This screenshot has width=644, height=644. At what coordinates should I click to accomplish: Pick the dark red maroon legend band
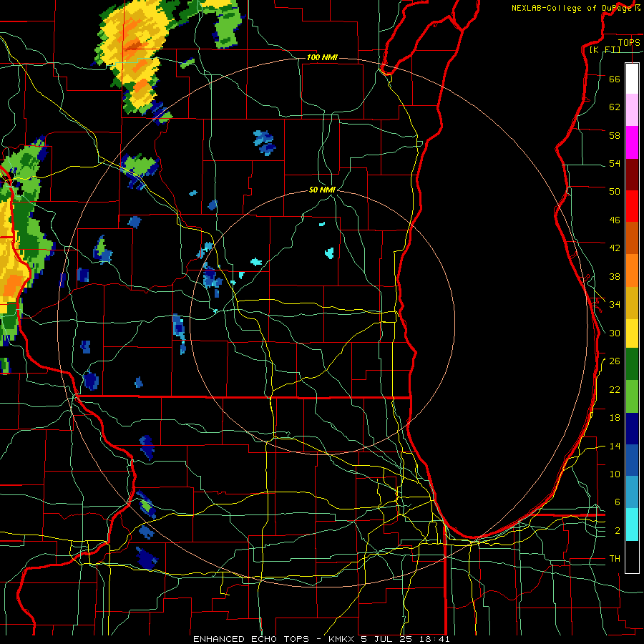point(632,175)
